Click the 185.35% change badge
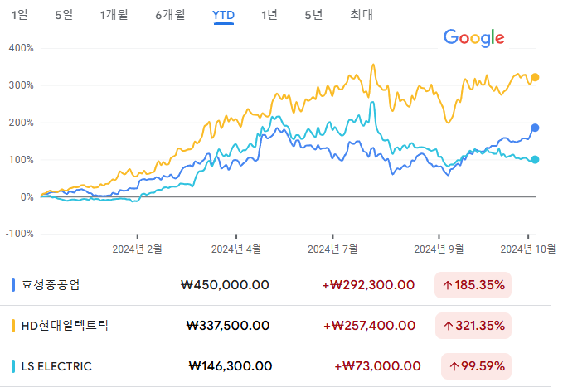 click(473, 285)
